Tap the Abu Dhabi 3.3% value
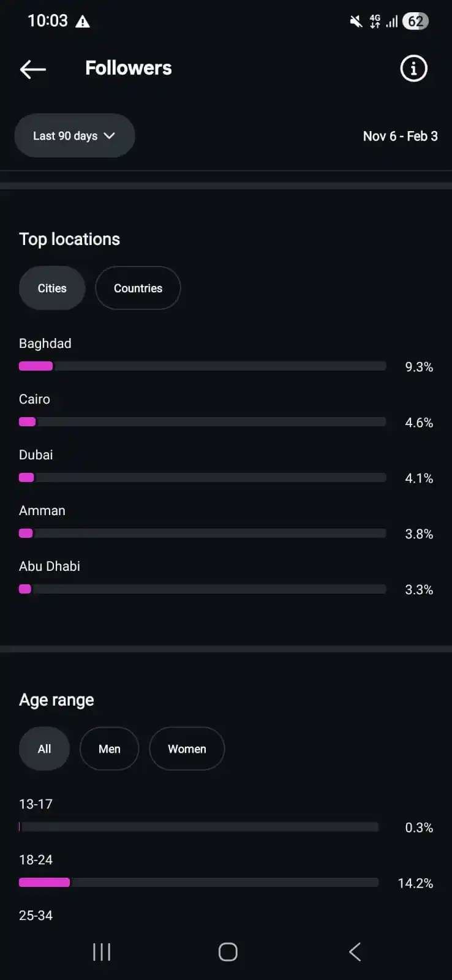The width and height of the screenshot is (452, 980). coord(419,590)
